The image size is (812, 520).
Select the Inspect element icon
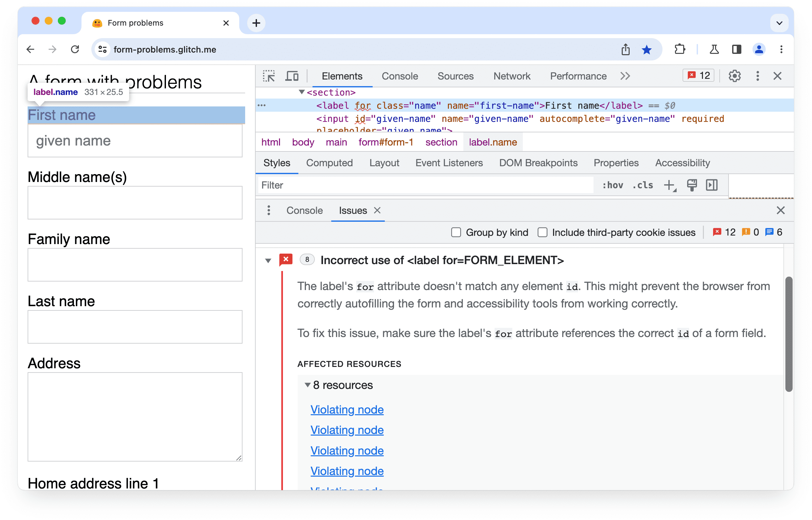click(x=269, y=76)
